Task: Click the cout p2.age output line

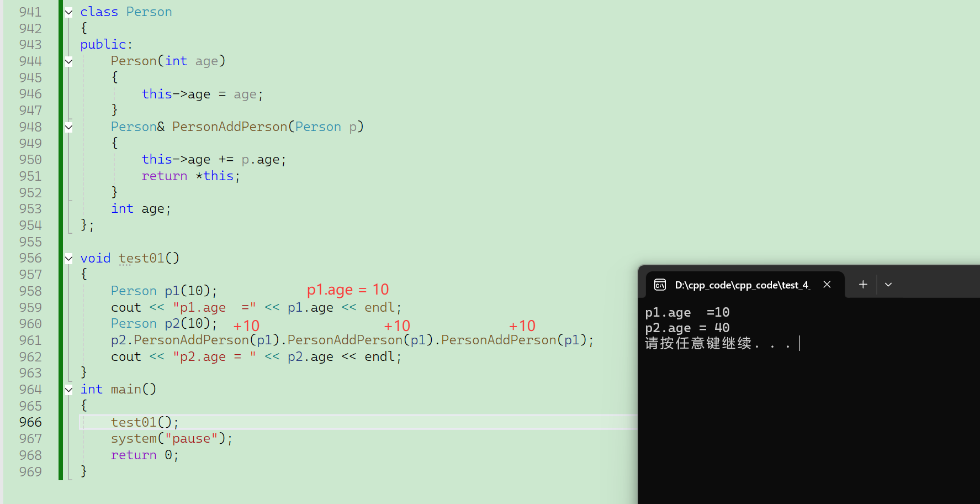Action: coord(256,357)
